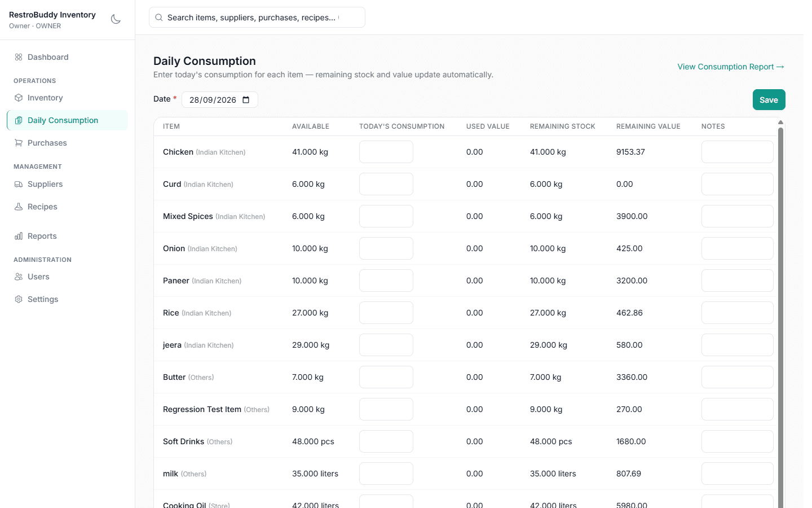Click the Recipes chef hat icon
Image resolution: width=812 pixels, height=508 pixels.
[x=19, y=207]
